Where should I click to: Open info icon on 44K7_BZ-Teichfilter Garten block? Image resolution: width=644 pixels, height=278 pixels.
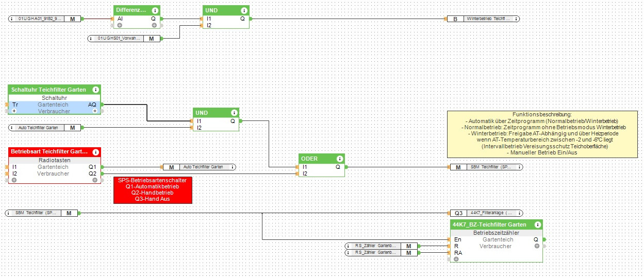pyautogui.click(x=537, y=224)
